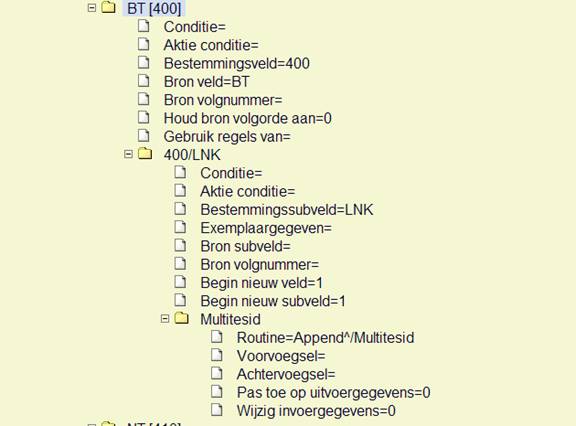Click document icon beside Wijzig invoergegevens=0
Viewport: 576px width, 426px height.
click(217, 409)
